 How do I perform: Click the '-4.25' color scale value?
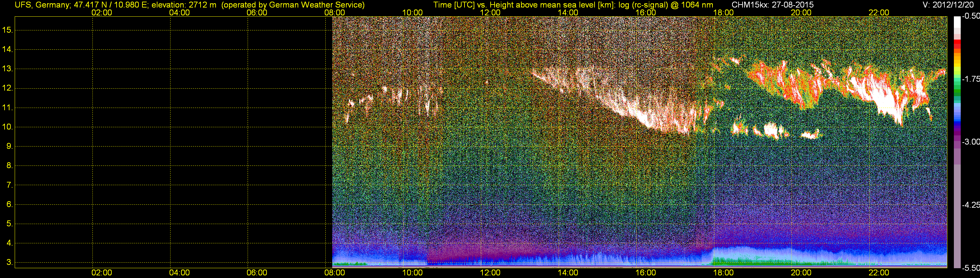click(971, 205)
